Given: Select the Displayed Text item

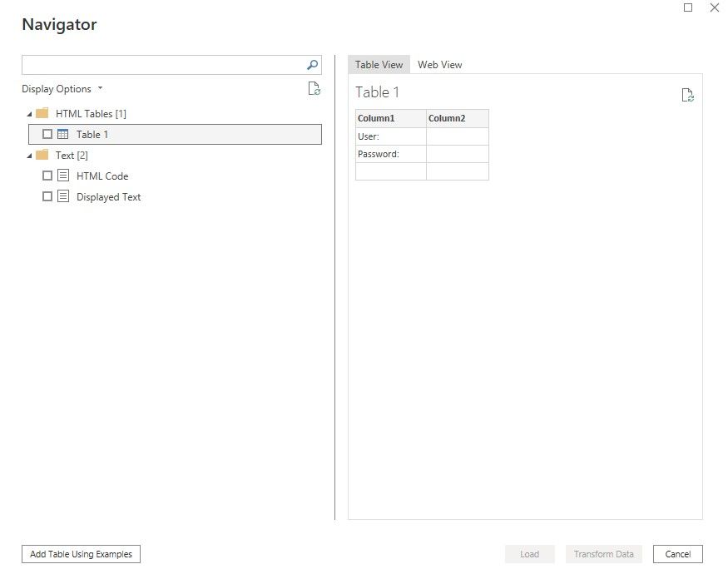Looking at the screenshot, I should click(x=109, y=197).
